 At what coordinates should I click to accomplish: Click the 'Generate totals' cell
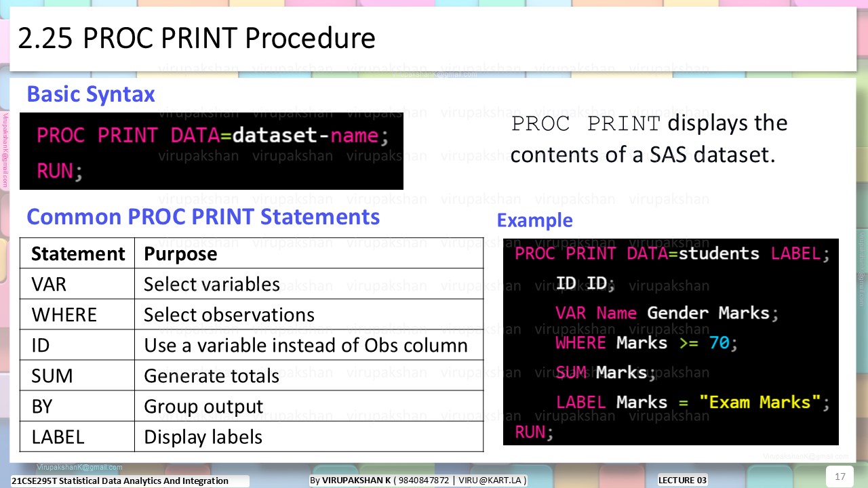(309, 375)
